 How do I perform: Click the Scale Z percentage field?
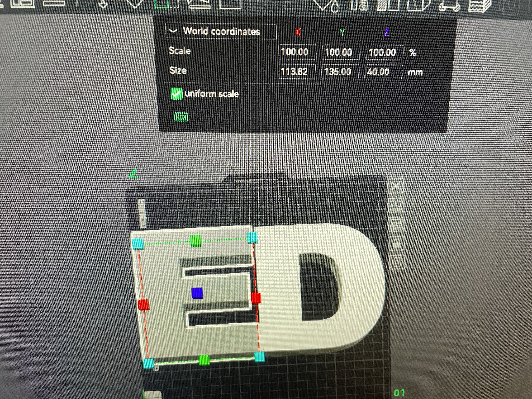click(x=384, y=52)
